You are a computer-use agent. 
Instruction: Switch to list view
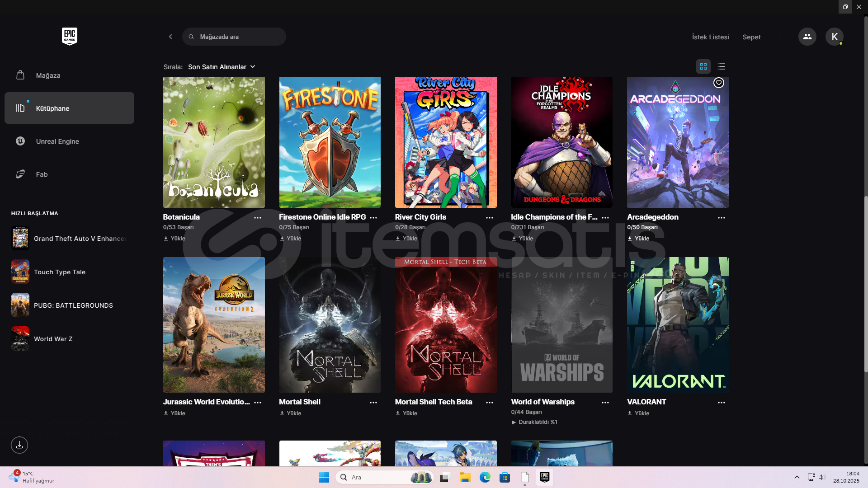click(x=721, y=66)
